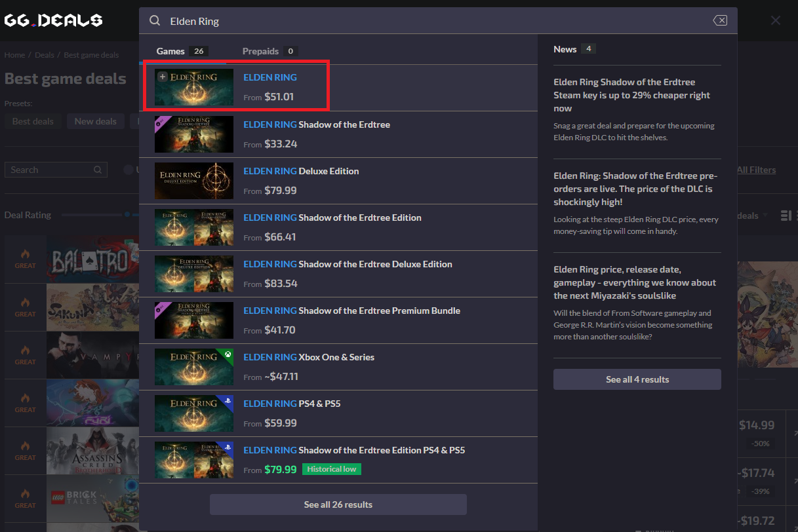Click the search magnifier icon in search bar

click(155, 21)
